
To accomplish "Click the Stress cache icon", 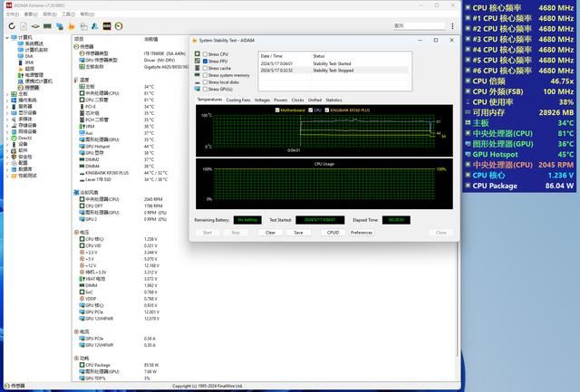I will (x=198, y=68).
